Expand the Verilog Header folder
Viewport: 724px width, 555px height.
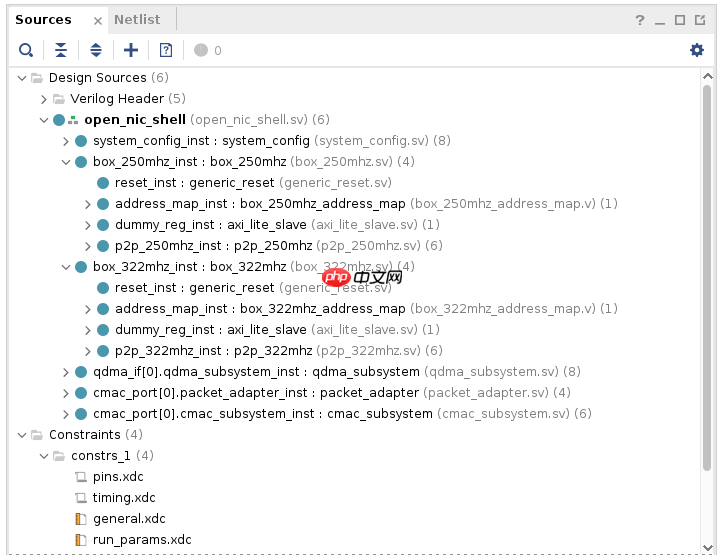coord(44,99)
